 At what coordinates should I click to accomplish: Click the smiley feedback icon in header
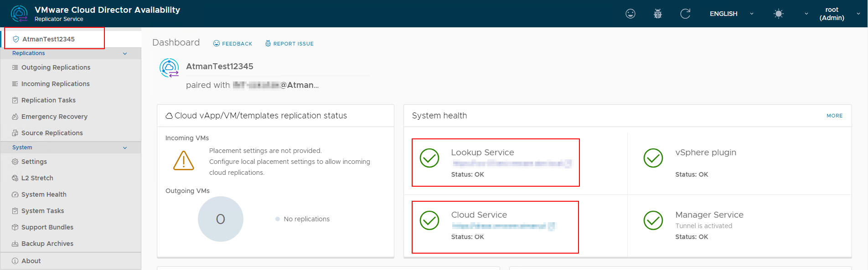[630, 14]
